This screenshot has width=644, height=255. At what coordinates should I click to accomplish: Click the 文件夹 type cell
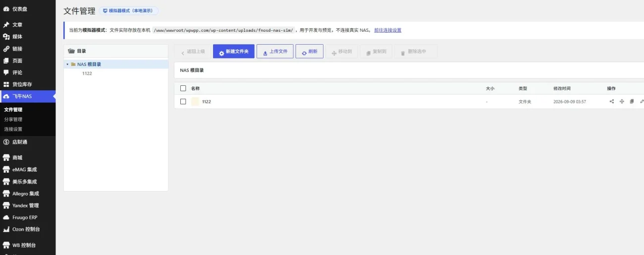click(525, 101)
